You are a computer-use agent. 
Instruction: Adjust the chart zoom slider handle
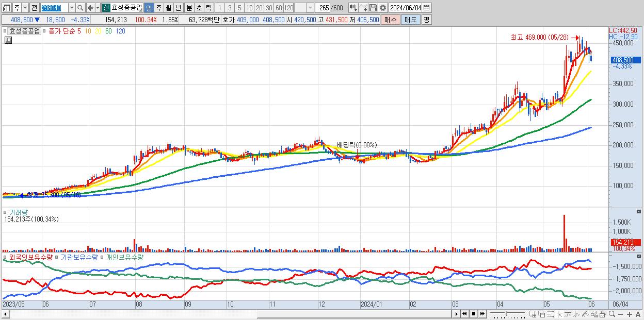click(506, 314)
